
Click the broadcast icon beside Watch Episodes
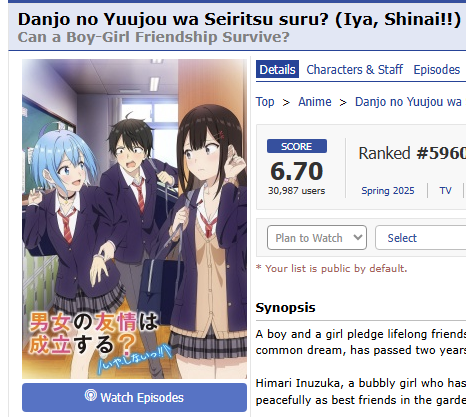(x=90, y=396)
